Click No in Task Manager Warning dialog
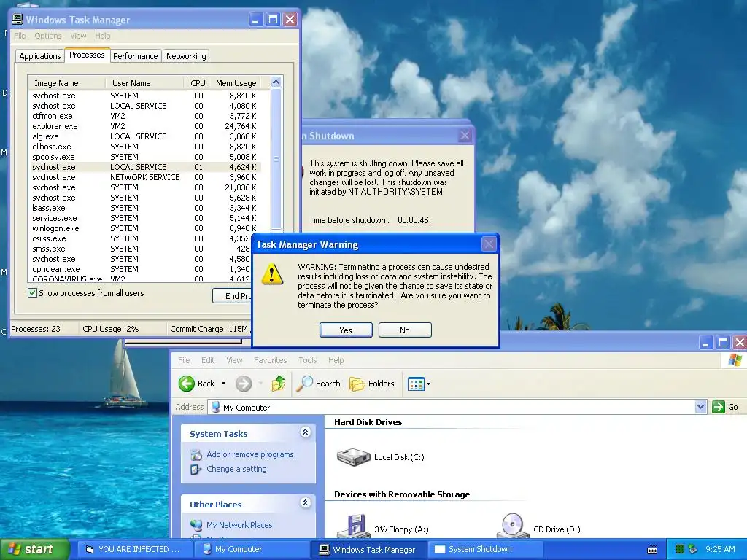The height and width of the screenshot is (560, 747). (405, 330)
